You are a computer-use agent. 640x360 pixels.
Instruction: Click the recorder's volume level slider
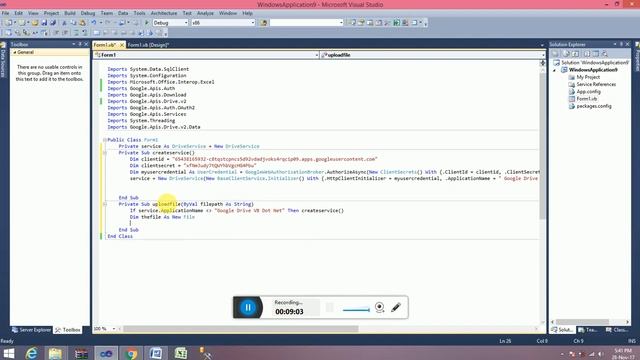(356, 310)
